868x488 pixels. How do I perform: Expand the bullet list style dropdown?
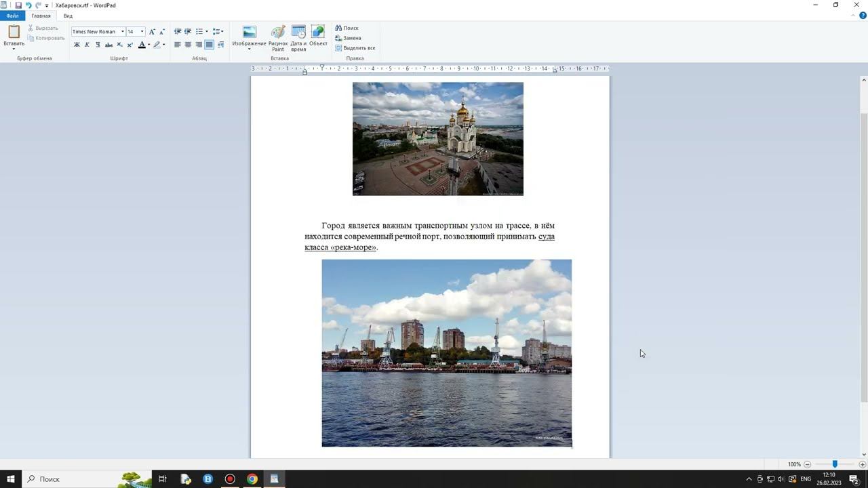click(207, 32)
